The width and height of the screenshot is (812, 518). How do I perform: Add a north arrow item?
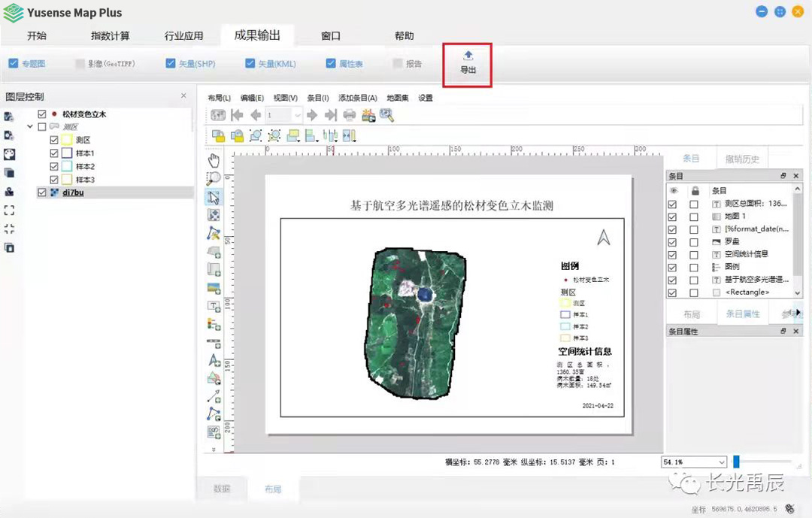point(214,361)
